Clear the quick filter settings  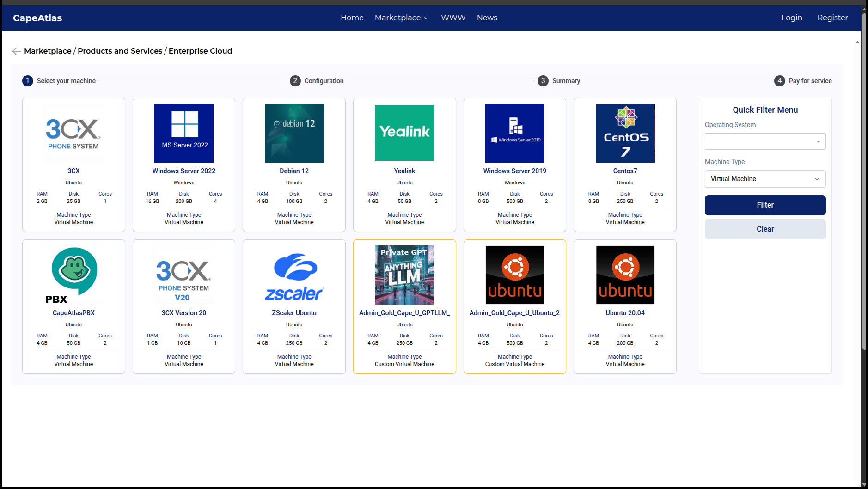(765, 229)
